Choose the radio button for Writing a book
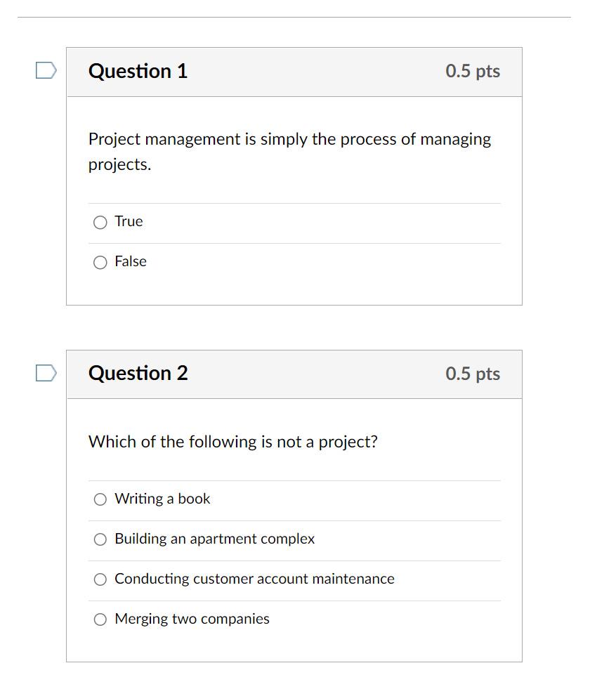Image resolution: width=616 pixels, height=682 pixels. click(100, 499)
